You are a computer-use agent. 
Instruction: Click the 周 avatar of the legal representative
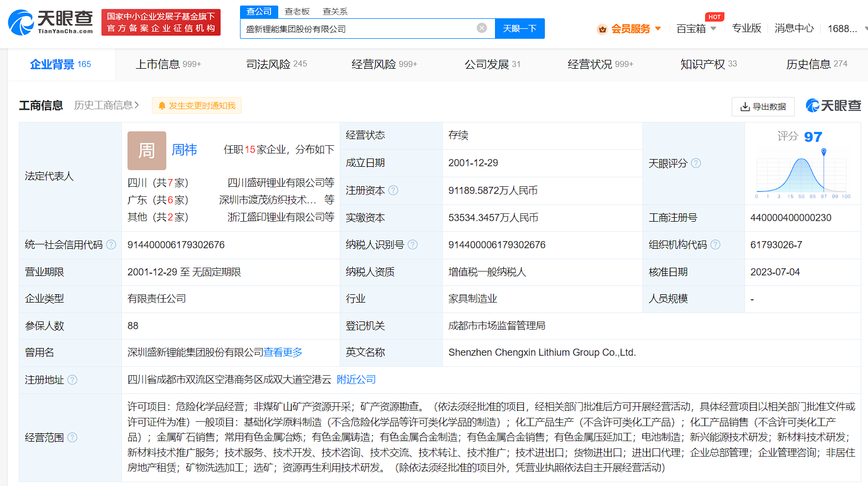(x=147, y=151)
